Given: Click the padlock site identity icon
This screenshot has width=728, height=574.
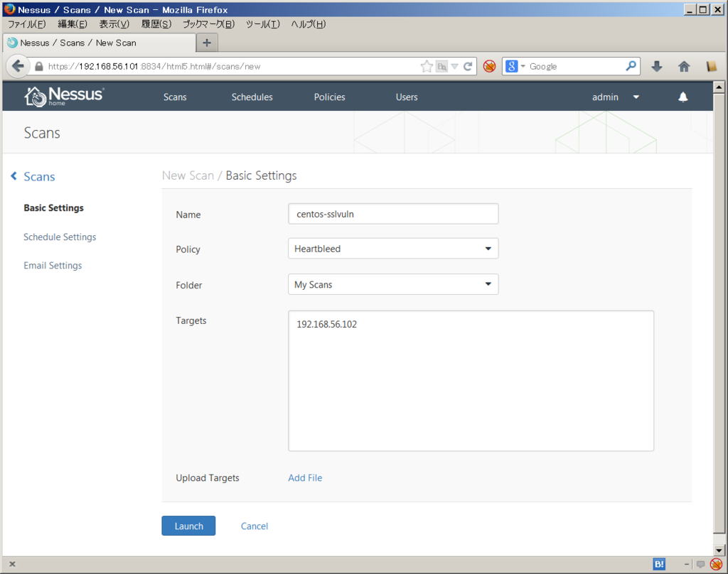Looking at the screenshot, I should tap(39, 66).
